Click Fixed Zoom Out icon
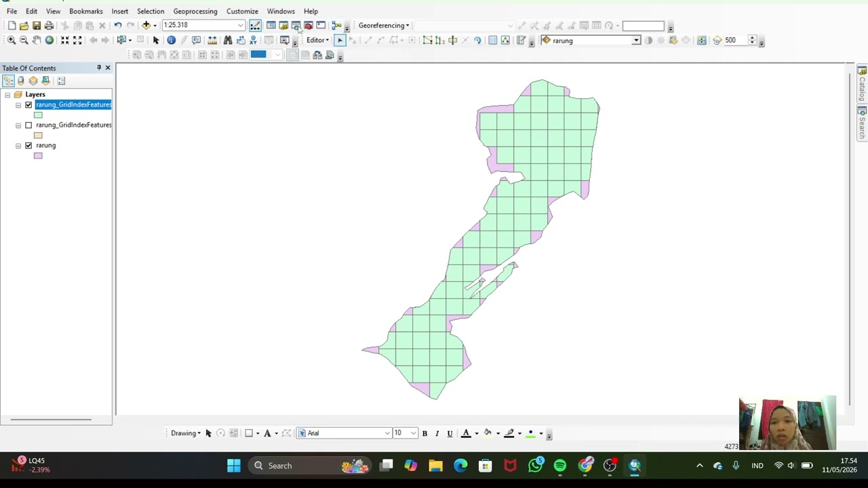This screenshot has height=488, width=868. pyautogui.click(x=77, y=41)
